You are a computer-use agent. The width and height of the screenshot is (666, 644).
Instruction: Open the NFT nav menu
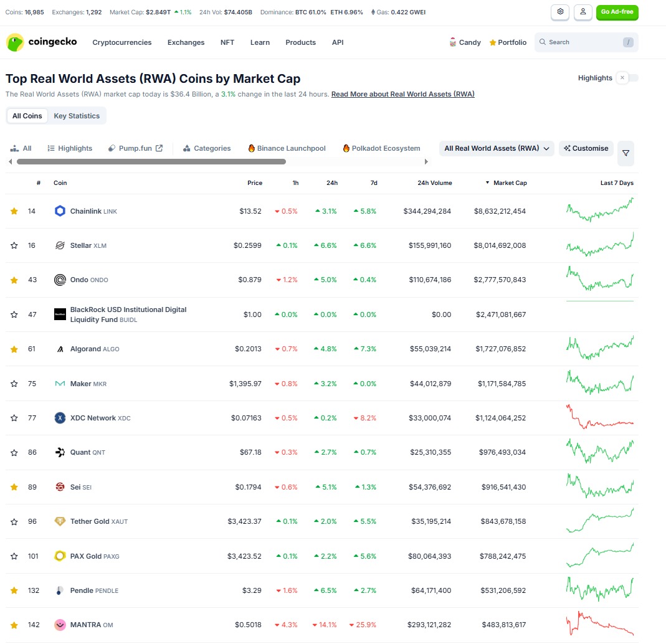[x=227, y=42]
